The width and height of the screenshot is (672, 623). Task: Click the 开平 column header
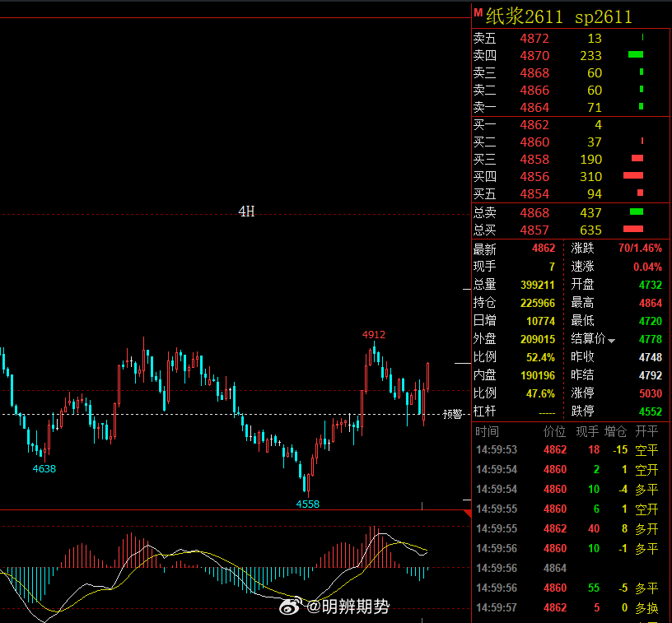646,431
